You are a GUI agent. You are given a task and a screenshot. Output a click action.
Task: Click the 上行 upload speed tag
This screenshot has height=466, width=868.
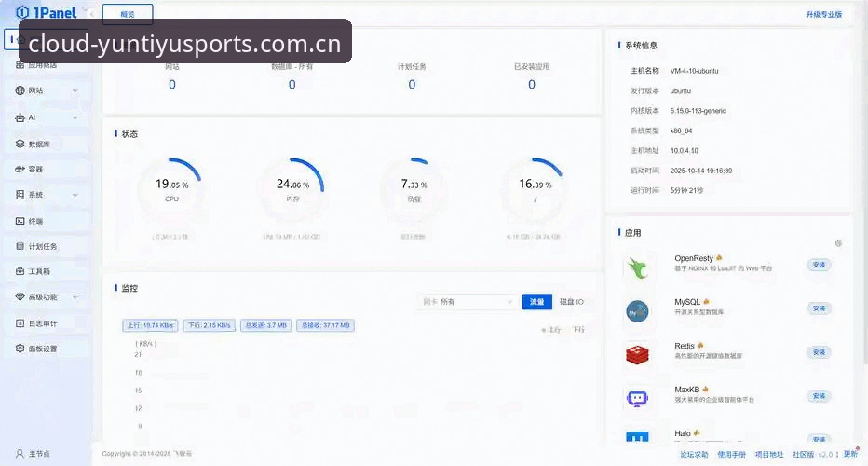[x=151, y=326]
